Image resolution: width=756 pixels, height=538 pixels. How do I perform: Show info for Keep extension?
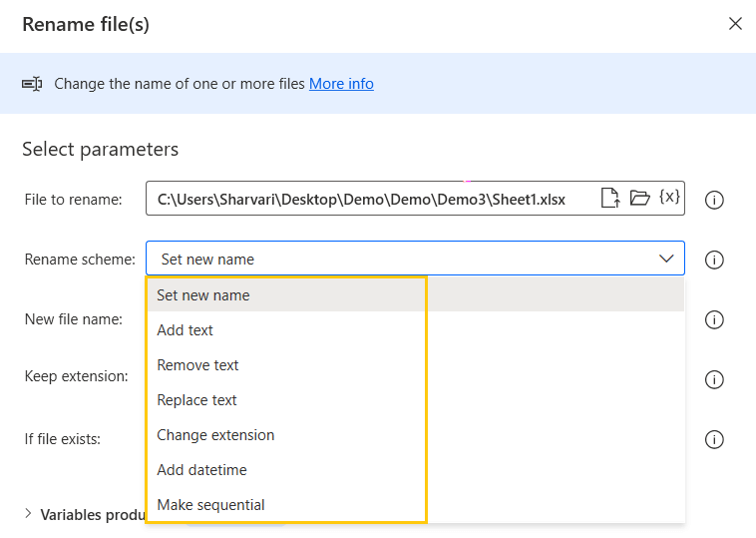tap(714, 379)
